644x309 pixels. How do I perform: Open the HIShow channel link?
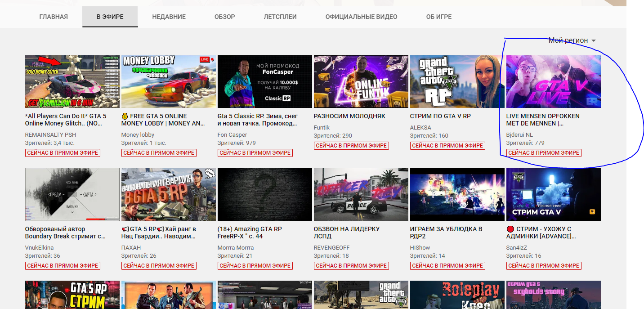(x=420, y=248)
